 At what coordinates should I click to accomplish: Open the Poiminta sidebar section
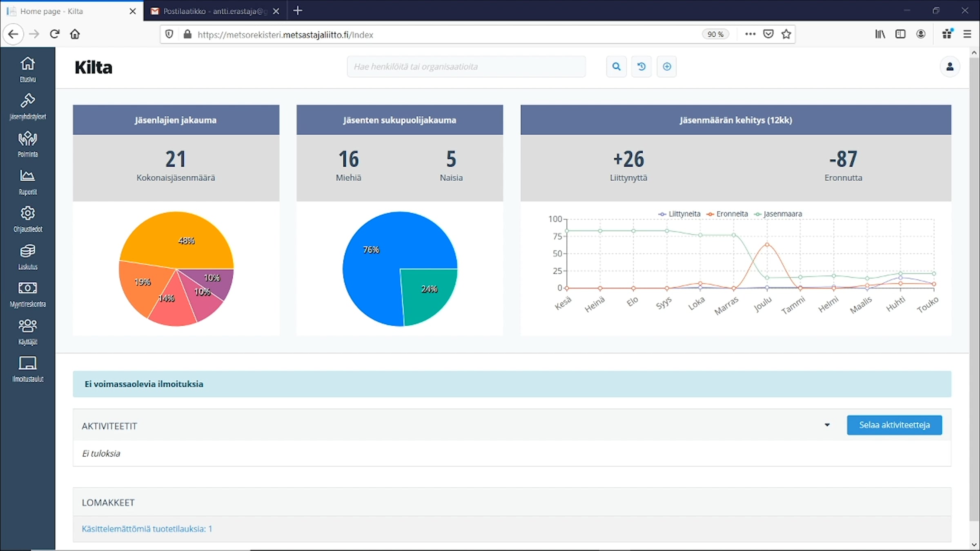pyautogui.click(x=28, y=144)
